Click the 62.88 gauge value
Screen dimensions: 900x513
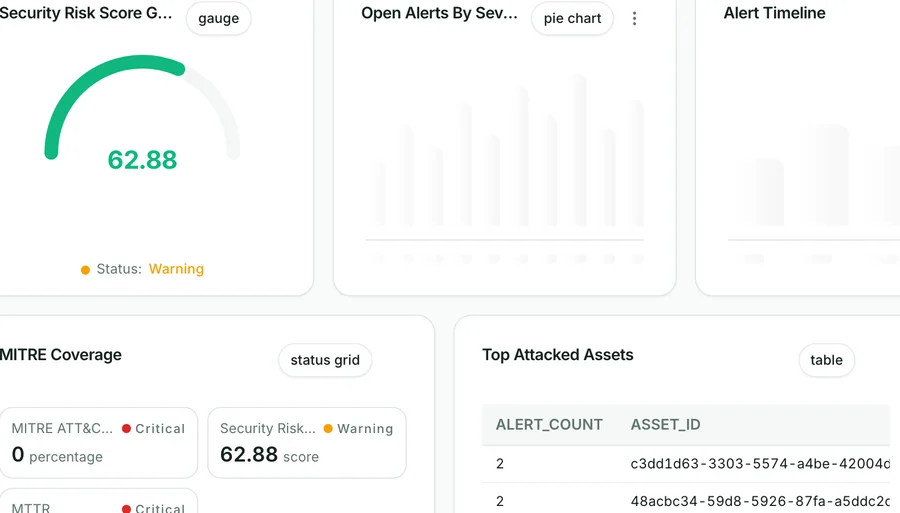pyautogui.click(x=142, y=160)
